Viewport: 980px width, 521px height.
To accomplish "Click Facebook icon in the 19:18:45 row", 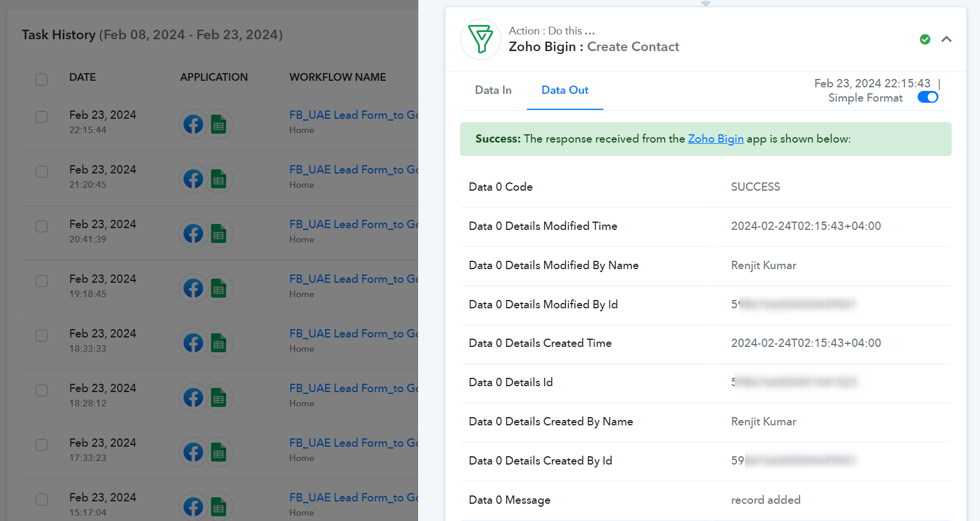I will 193,289.
